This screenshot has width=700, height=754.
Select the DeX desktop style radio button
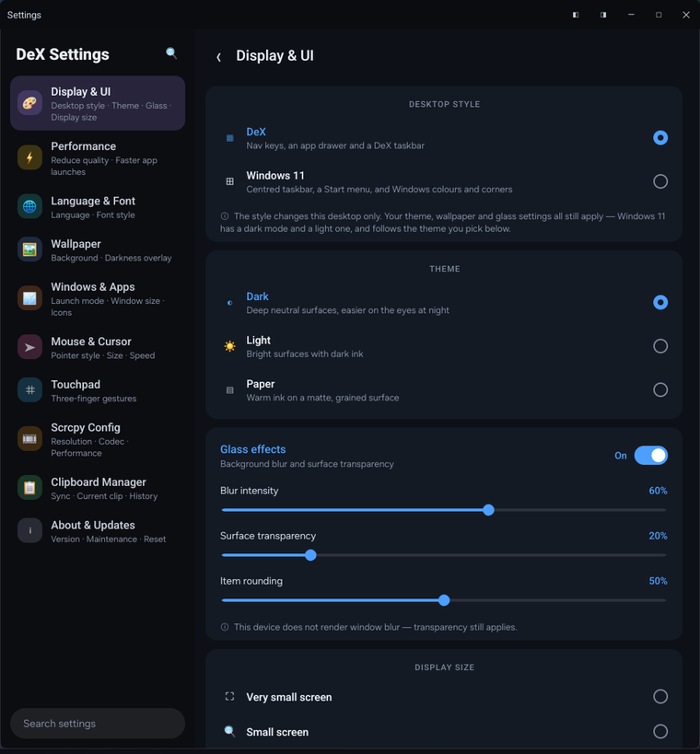660,138
